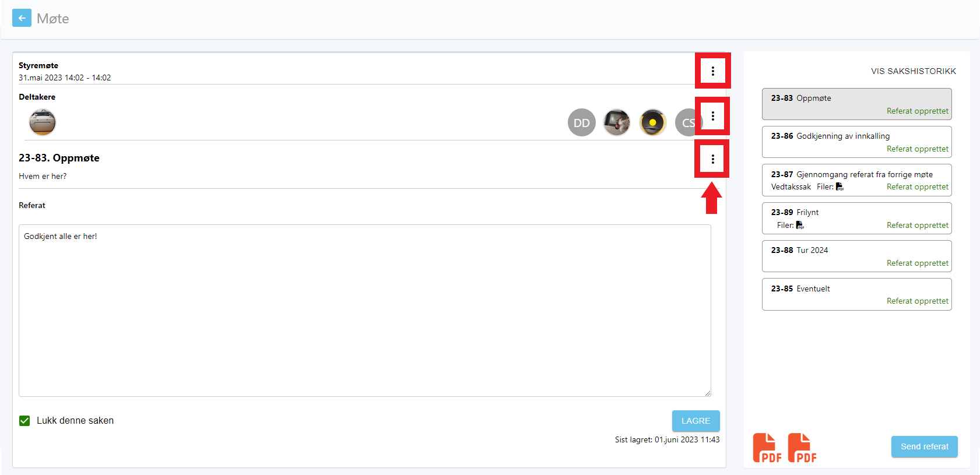
Task: Select case 23-88 Tur 2024
Action: [856, 256]
